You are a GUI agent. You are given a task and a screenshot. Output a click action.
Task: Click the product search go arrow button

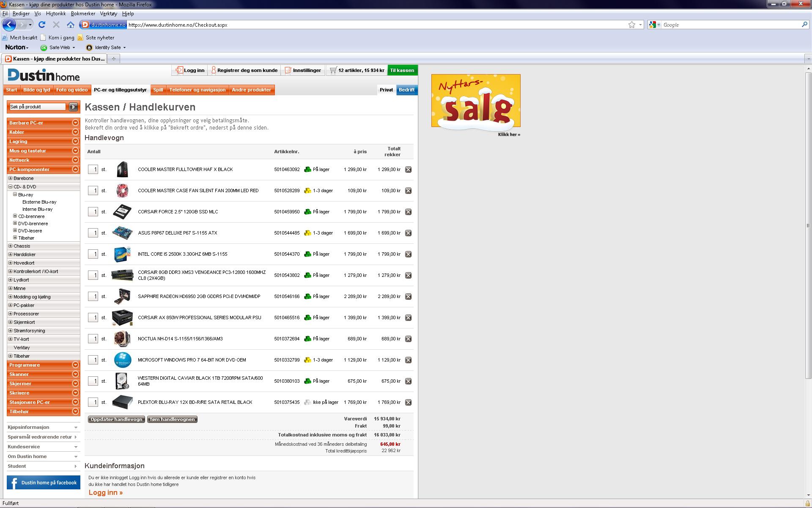point(74,107)
